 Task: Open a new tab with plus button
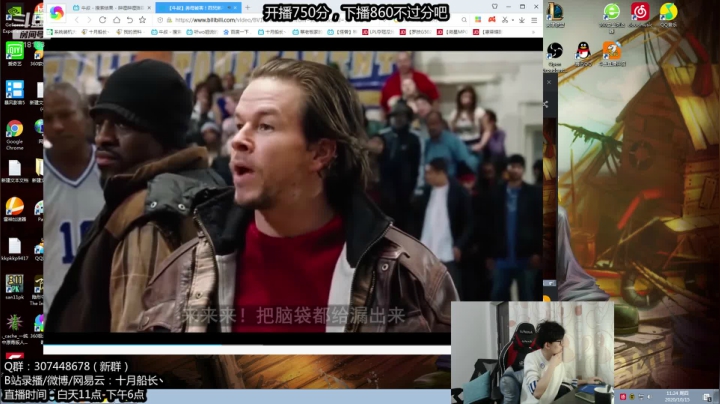click(x=248, y=7)
